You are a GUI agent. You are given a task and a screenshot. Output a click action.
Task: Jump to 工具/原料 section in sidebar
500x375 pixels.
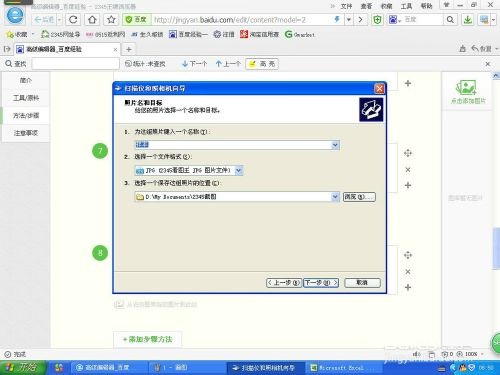point(26,98)
